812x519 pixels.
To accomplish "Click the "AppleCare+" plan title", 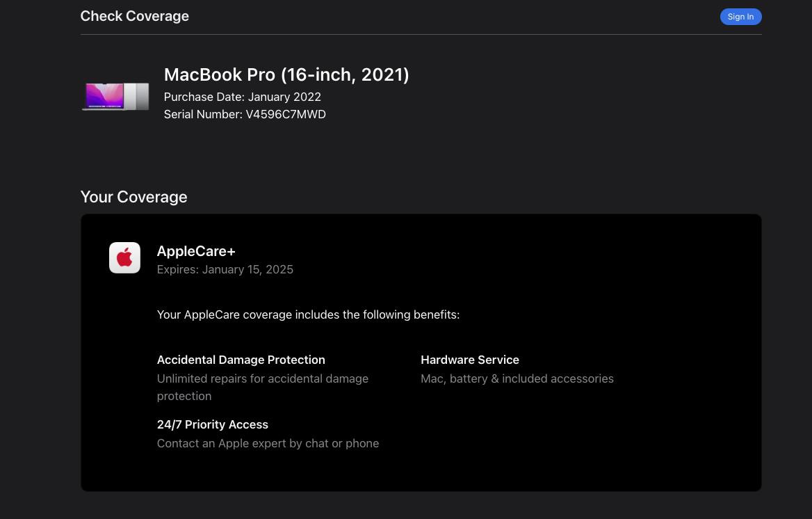I will 196,251.
